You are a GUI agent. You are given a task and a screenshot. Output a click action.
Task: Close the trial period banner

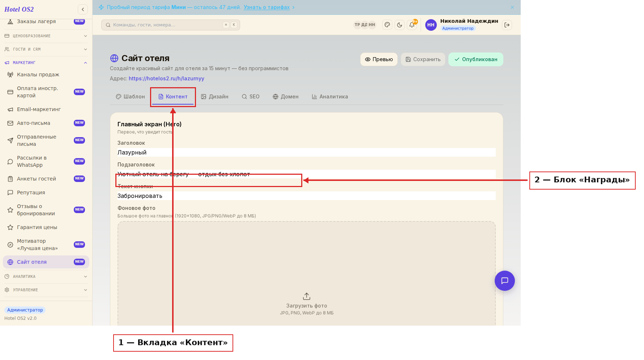click(x=512, y=7)
